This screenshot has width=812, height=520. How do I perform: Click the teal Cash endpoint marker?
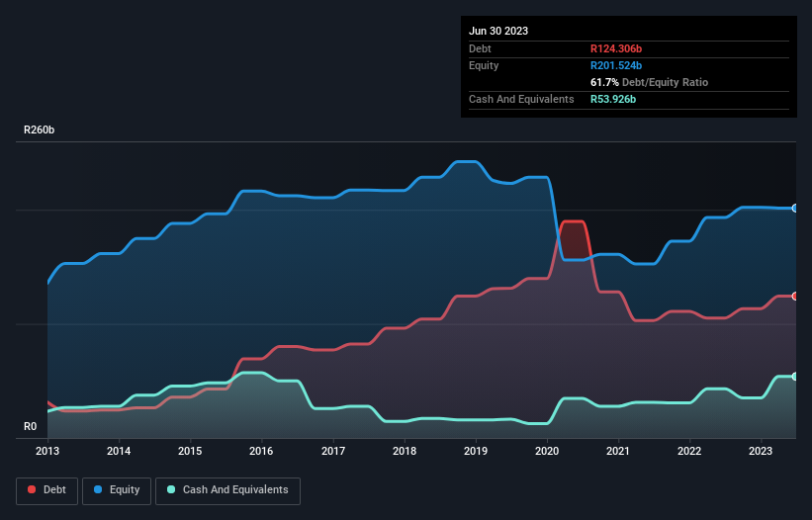click(795, 376)
